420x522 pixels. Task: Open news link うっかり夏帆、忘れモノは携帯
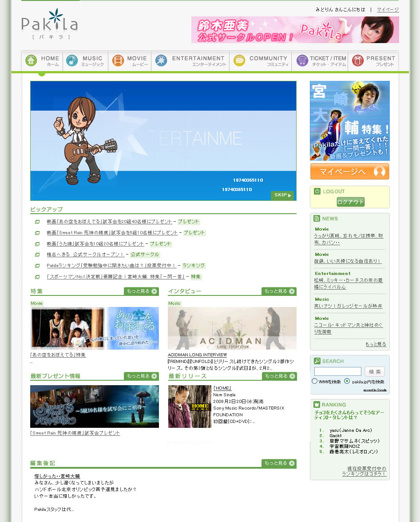point(349,239)
